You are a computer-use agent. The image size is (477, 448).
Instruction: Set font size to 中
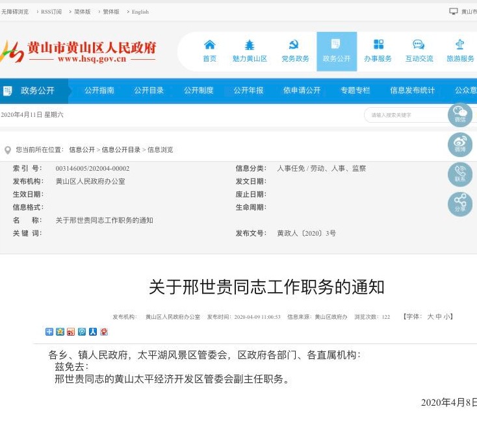[439, 317]
